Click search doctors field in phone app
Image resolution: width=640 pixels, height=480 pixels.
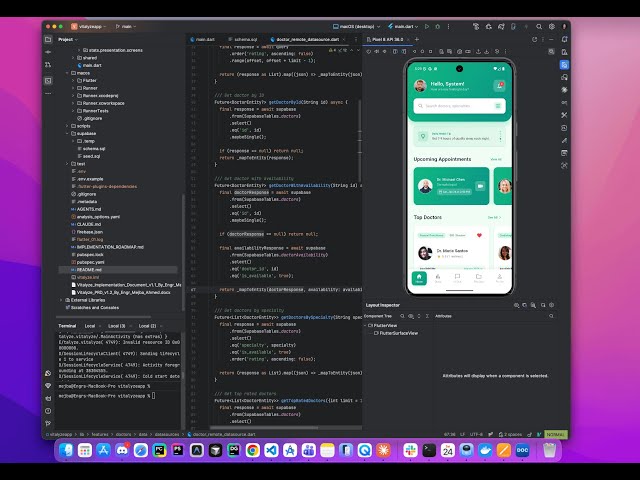pyautogui.click(x=459, y=106)
